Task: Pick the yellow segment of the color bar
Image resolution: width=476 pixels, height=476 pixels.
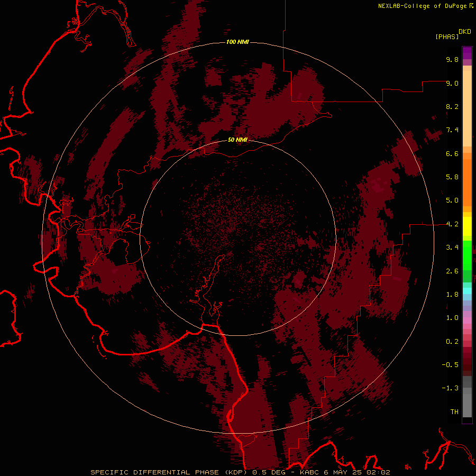Action: (467, 226)
